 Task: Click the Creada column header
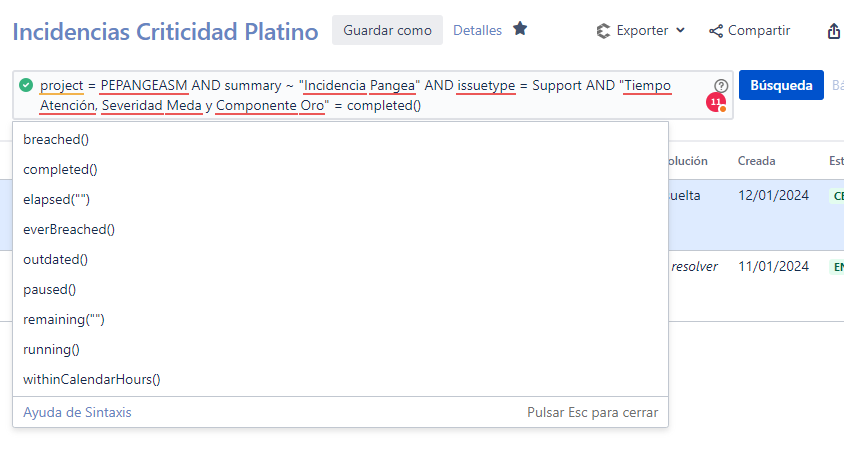coord(756,161)
